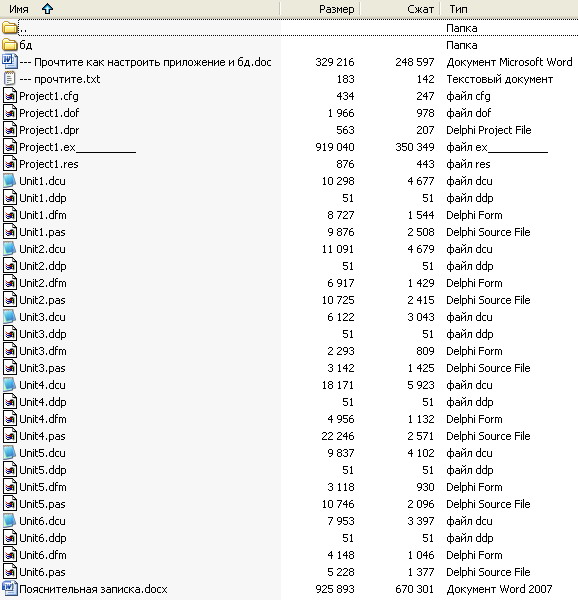Image resolution: width=578 pixels, height=600 pixels.
Task: Select the Word icon of 'Прочтите как настроить' doc
Action: pos(10,62)
